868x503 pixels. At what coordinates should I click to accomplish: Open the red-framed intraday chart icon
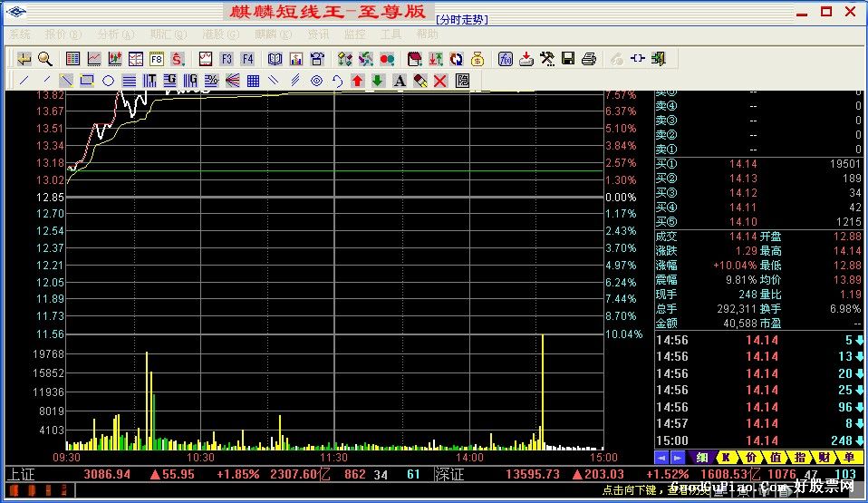click(206, 59)
